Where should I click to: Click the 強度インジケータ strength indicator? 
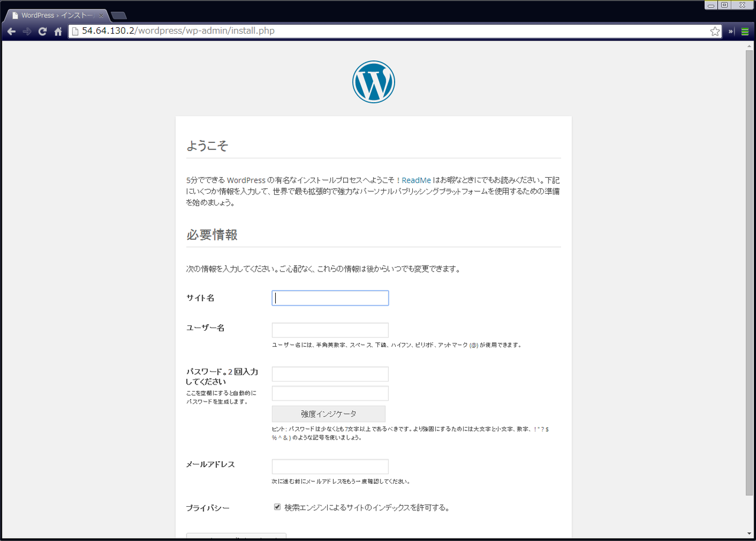coord(328,413)
